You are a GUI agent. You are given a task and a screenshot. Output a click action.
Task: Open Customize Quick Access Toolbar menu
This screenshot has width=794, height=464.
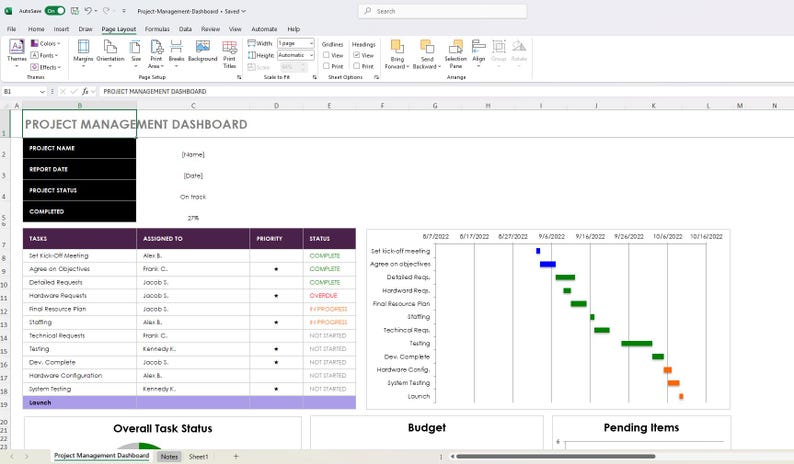(124, 11)
